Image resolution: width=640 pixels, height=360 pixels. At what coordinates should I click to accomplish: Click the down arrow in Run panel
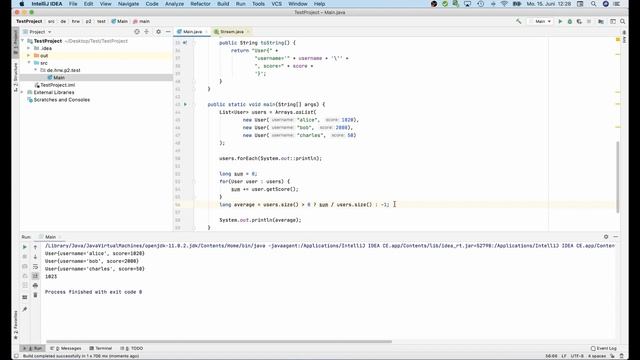point(35,257)
